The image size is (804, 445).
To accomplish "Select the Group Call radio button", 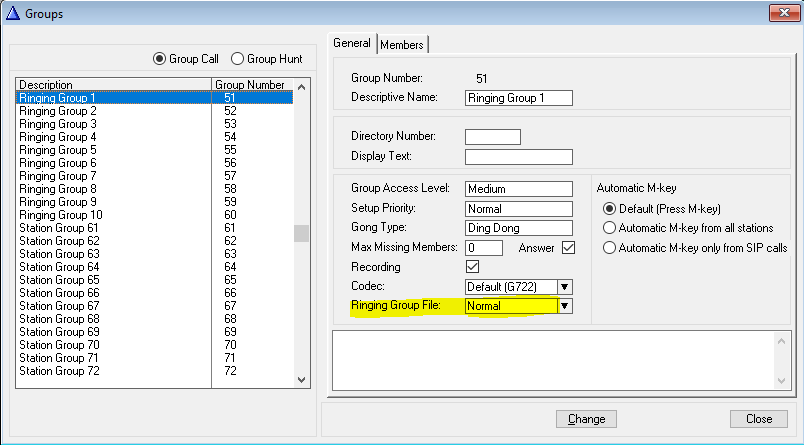I will pos(159,59).
